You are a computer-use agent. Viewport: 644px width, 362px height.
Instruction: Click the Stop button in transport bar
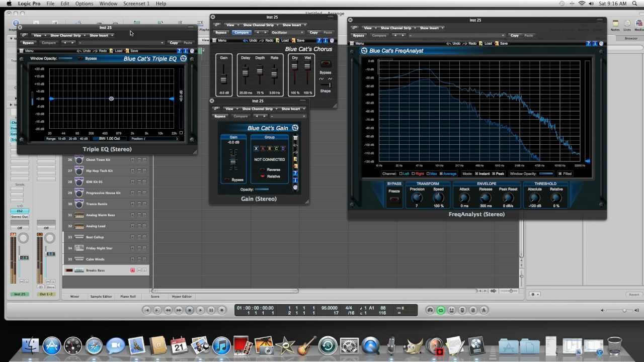(190, 310)
